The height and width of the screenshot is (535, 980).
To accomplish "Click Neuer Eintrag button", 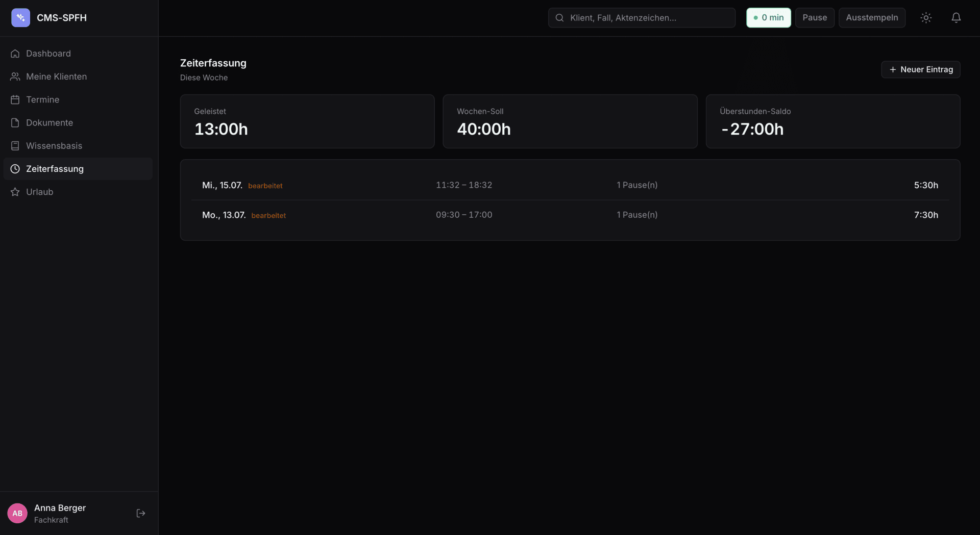I will pos(921,69).
